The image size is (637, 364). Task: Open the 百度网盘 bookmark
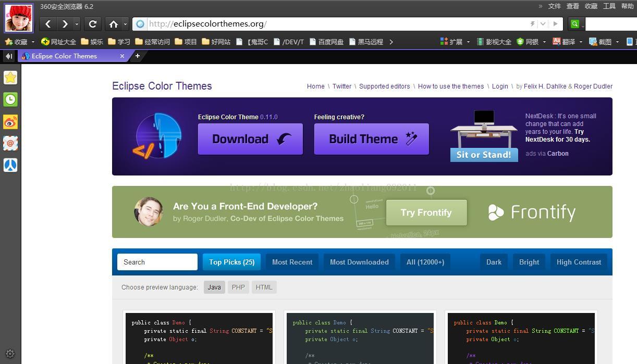click(326, 42)
